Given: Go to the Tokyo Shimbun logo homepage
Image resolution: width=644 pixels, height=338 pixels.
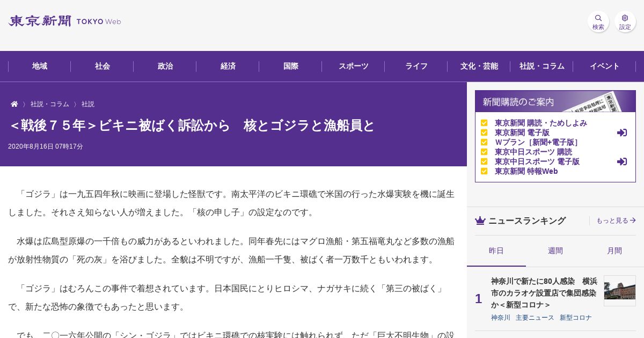Looking at the screenshot, I should coord(64,21).
